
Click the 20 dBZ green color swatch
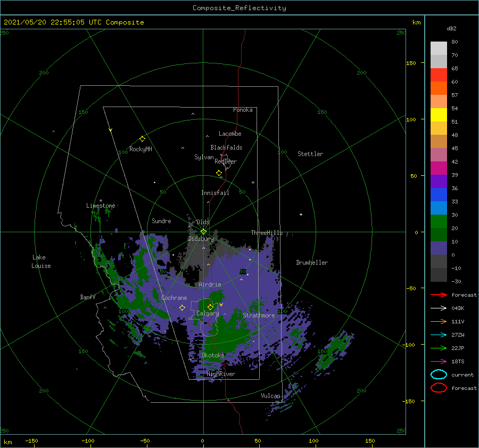[x=439, y=222]
